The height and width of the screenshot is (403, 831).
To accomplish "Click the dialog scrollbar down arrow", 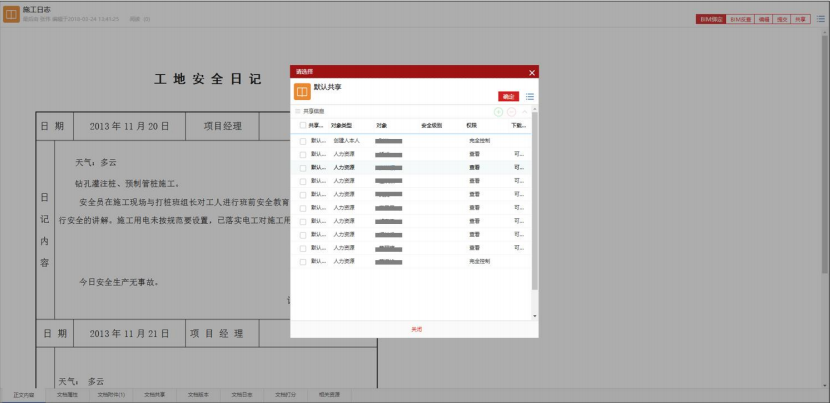I will (x=535, y=316).
